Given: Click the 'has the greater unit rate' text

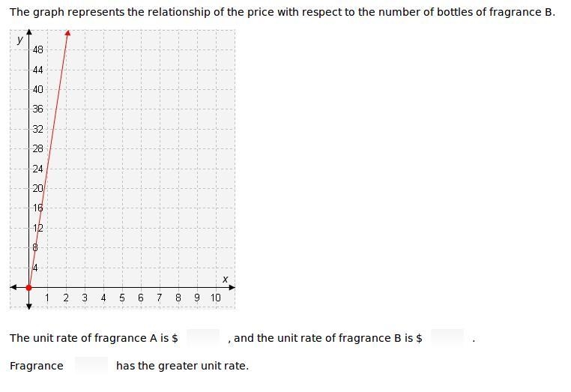Looking at the screenshot, I should (x=182, y=366).
